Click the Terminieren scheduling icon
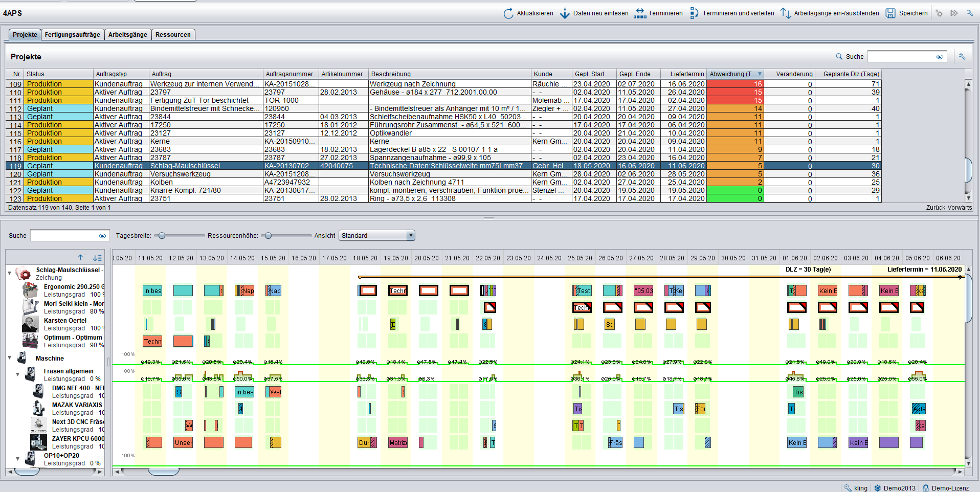Image resolution: width=980 pixels, height=492 pixels. coord(640,13)
